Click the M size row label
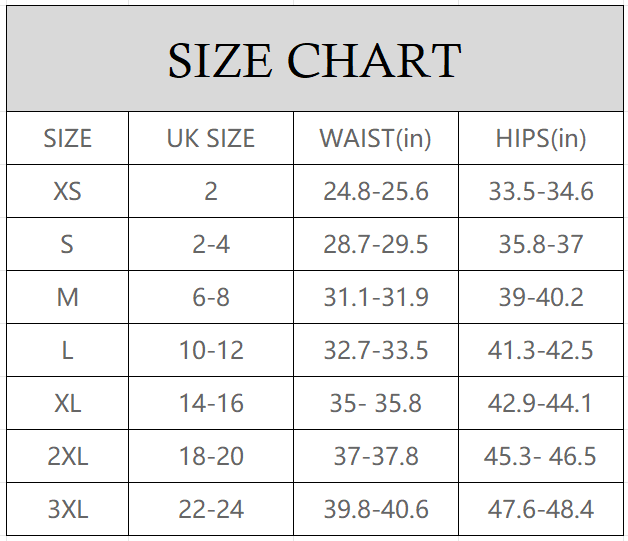The width and height of the screenshot is (628, 541). (x=67, y=297)
